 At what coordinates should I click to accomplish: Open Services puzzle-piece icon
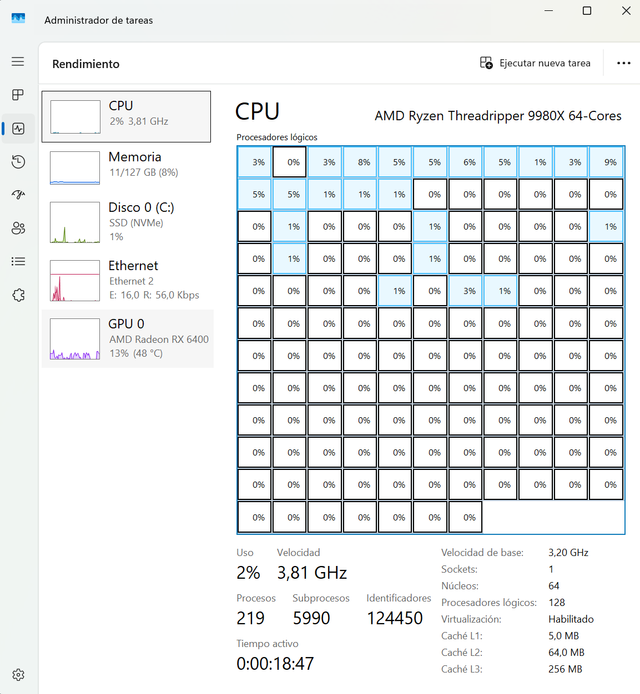(x=18, y=295)
